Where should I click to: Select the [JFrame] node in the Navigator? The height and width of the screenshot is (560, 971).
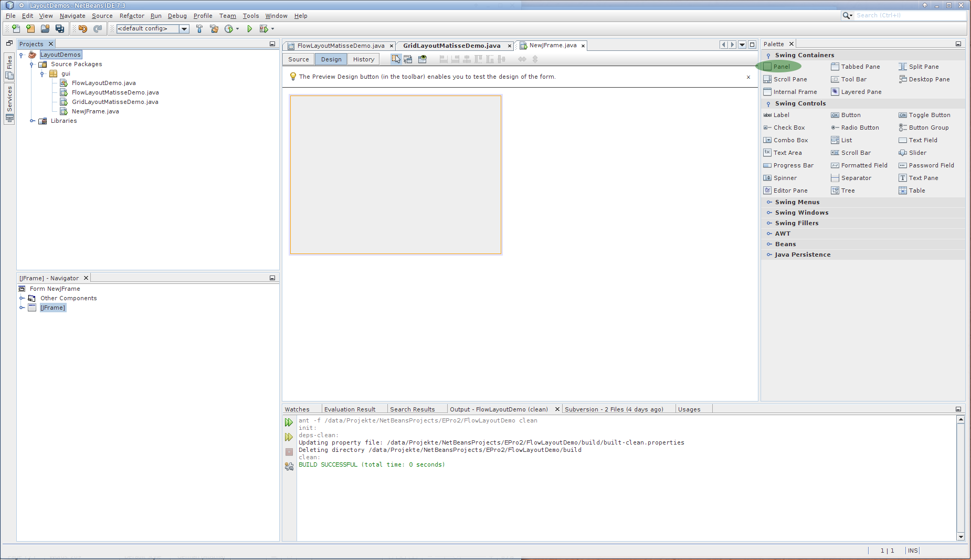(53, 308)
